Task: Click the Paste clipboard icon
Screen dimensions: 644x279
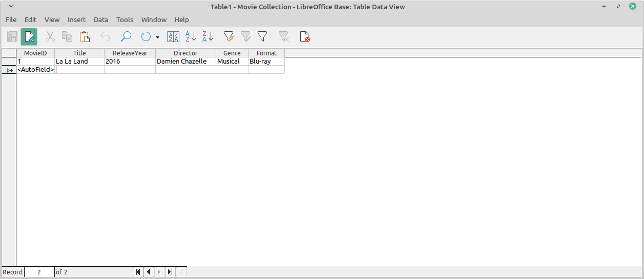Action: [85, 36]
